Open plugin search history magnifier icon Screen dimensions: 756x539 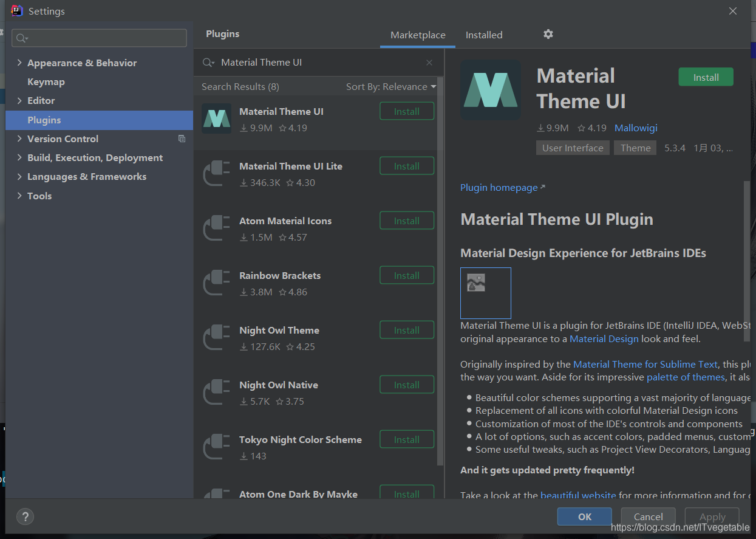point(208,63)
